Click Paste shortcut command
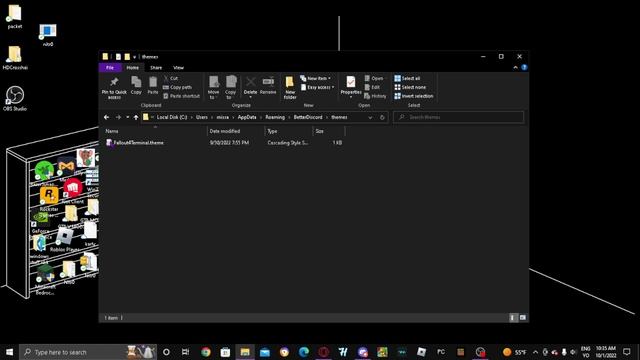640x360 pixels. (x=182, y=96)
